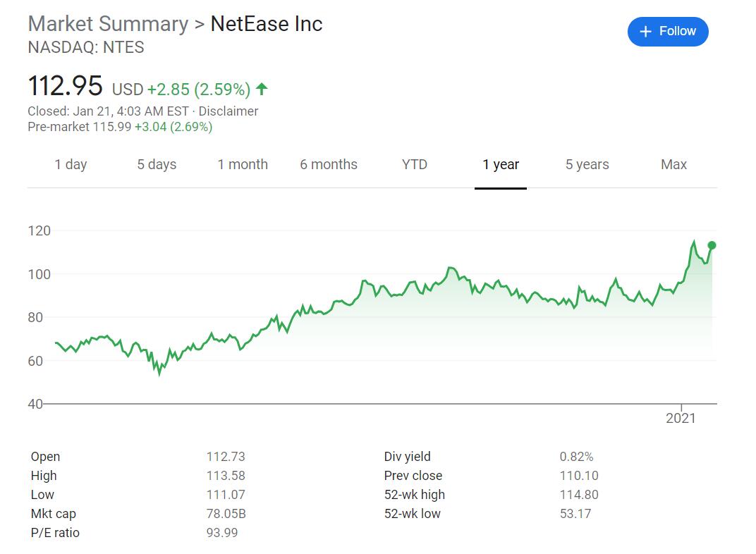Click the NASDAQ: NTES ticker text

tap(86, 48)
